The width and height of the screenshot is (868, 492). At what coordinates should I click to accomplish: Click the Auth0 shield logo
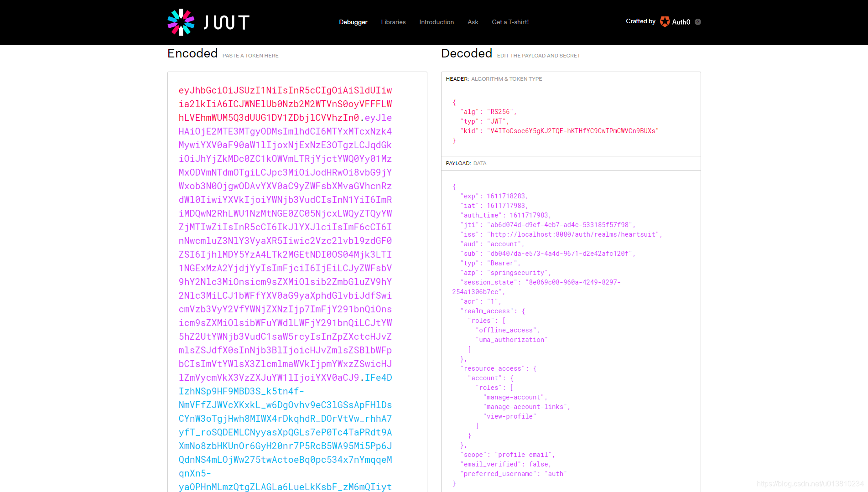click(665, 21)
